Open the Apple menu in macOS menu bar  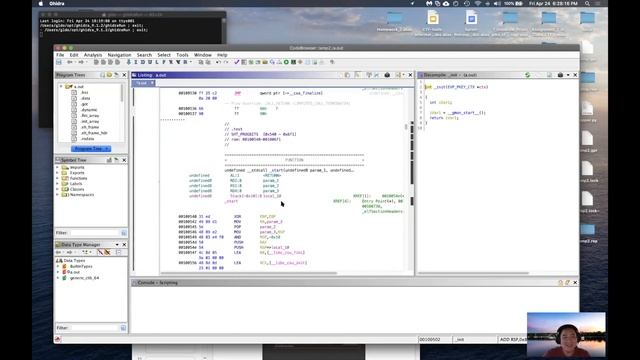40,3
